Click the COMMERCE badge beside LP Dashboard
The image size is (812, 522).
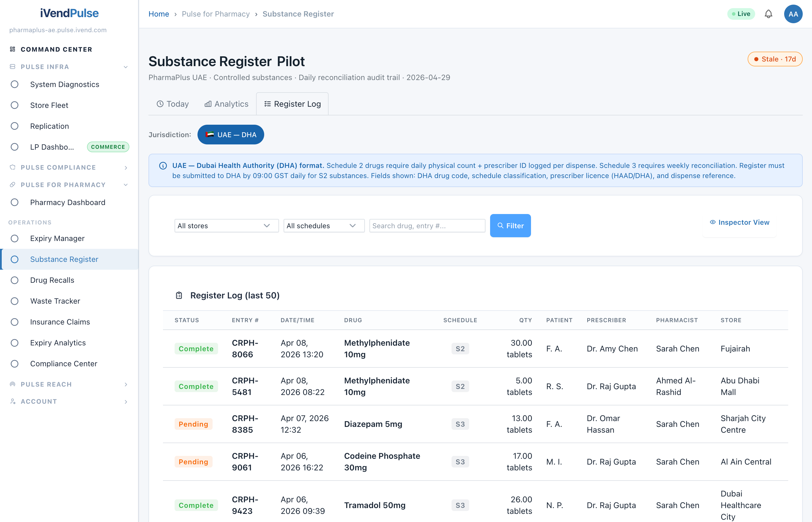pyautogui.click(x=108, y=147)
